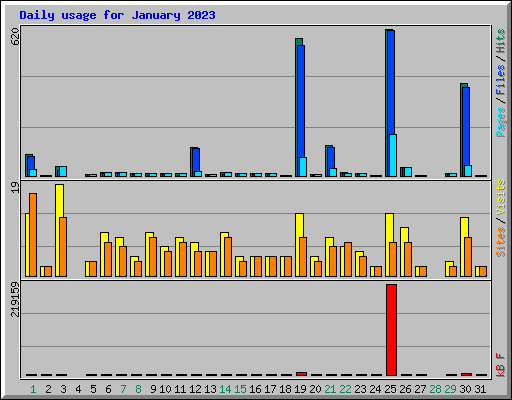Select the blue Files bar for day 30
Screen dimensions: 512x400
point(466,127)
